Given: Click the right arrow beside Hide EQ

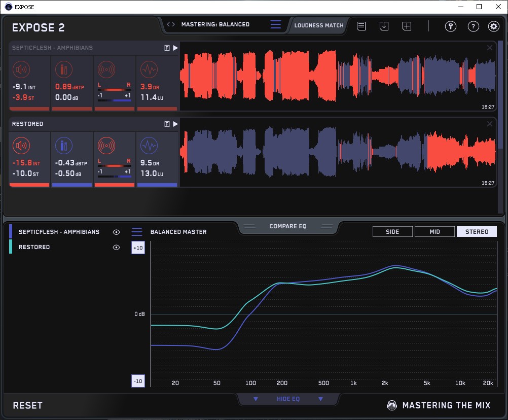Looking at the screenshot, I should click(320, 399).
